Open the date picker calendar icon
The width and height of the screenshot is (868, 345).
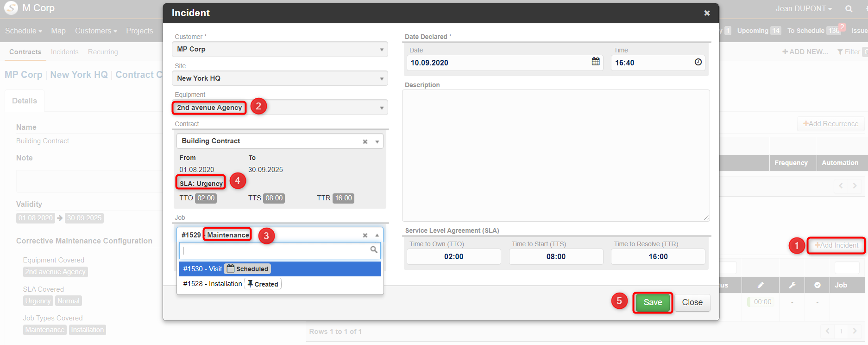coord(596,62)
